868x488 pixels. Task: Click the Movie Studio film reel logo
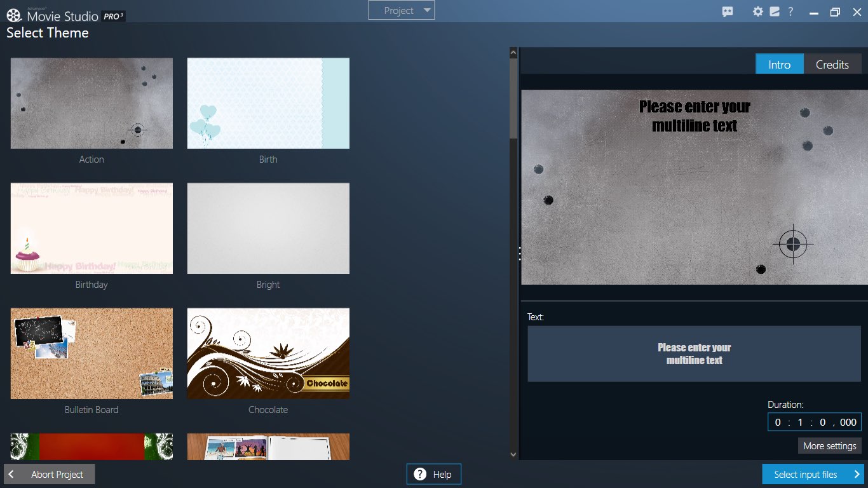pyautogui.click(x=14, y=15)
